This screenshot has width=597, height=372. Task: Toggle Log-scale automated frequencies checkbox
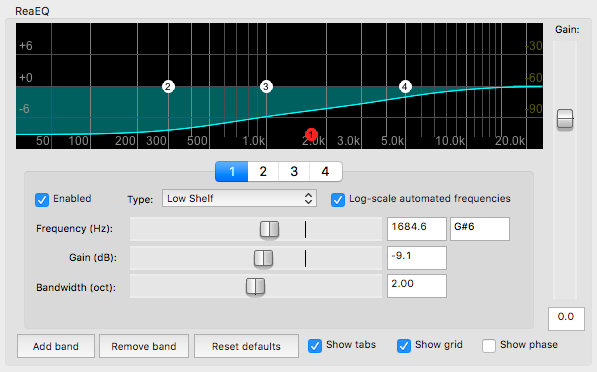click(338, 200)
